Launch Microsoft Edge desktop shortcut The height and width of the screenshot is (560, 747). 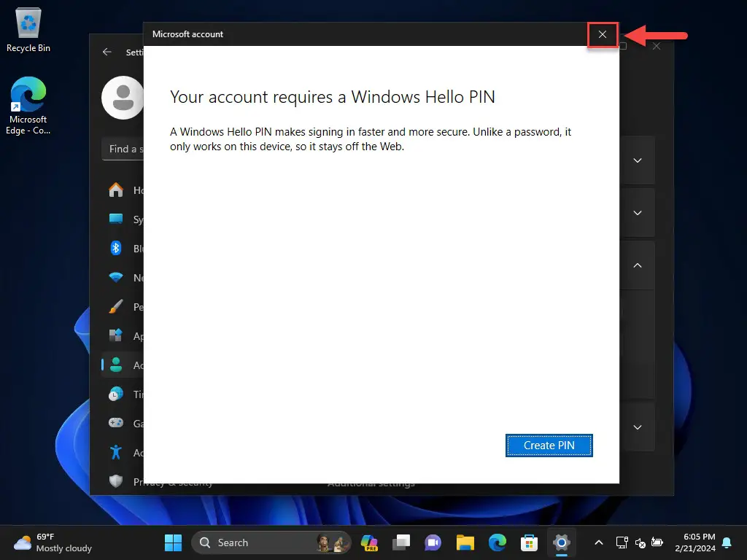tap(28, 106)
